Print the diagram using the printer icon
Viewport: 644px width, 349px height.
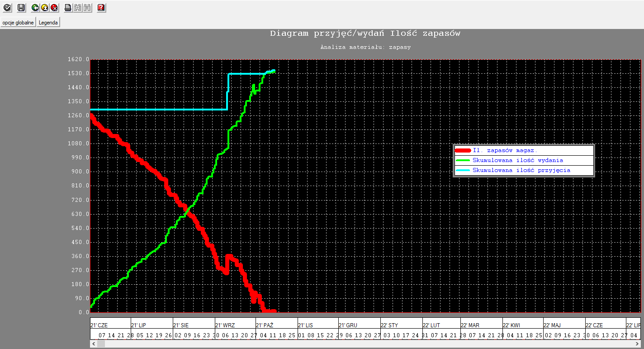click(68, 7)
